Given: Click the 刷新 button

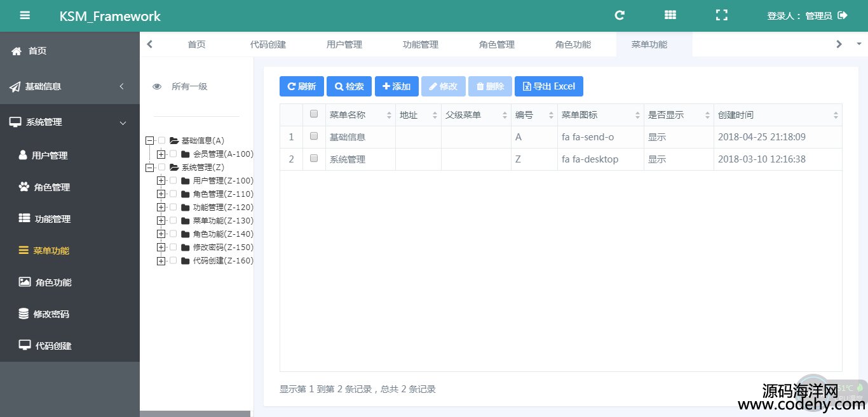Looking at the screenshot, I should tap(302, 86).
